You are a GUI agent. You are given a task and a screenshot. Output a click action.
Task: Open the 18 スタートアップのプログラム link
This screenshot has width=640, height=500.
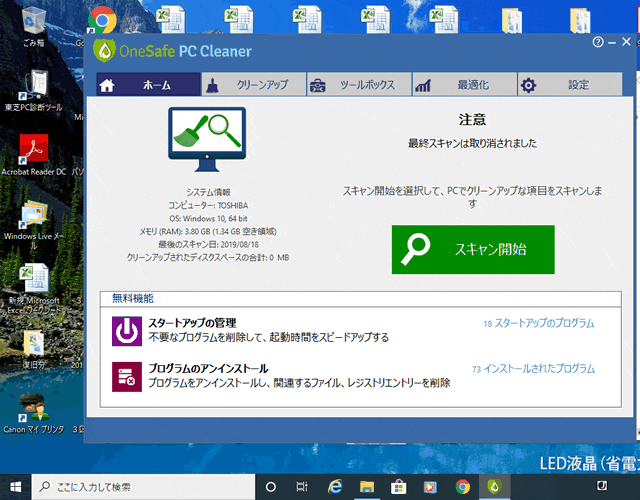coord(539,323)
